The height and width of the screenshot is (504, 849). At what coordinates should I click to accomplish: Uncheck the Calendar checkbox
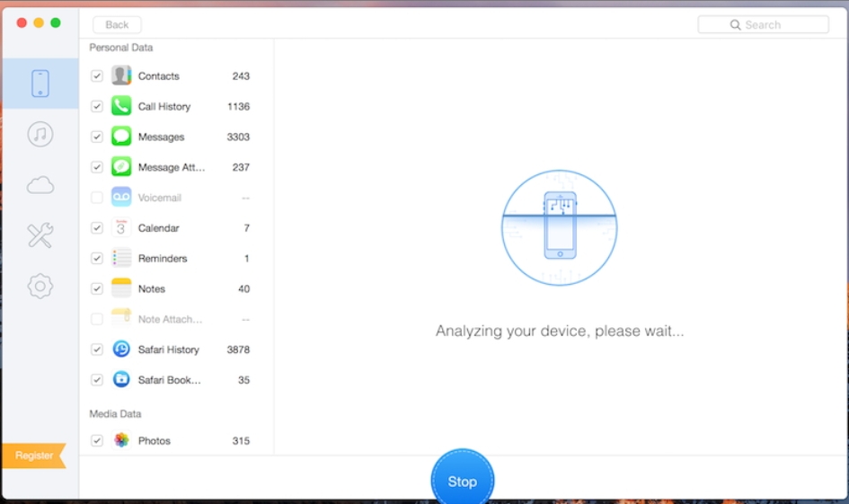[x=97, y=228]
